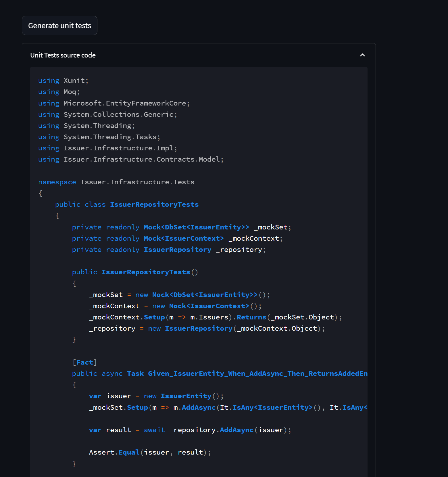Click the 'var issuer = new IssuerEntity();' line
Screen dimensions: 448x477
(156, 396)
